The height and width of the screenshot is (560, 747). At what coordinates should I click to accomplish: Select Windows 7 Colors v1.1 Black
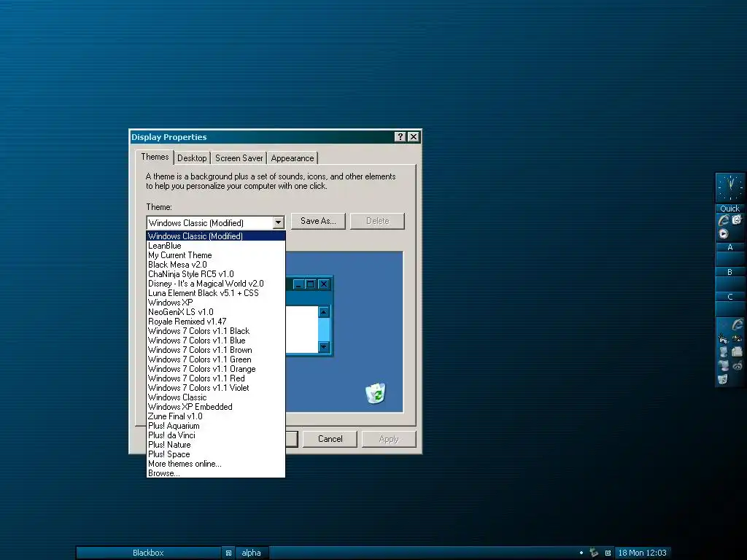pyautogui.click(x=216, y=331)
